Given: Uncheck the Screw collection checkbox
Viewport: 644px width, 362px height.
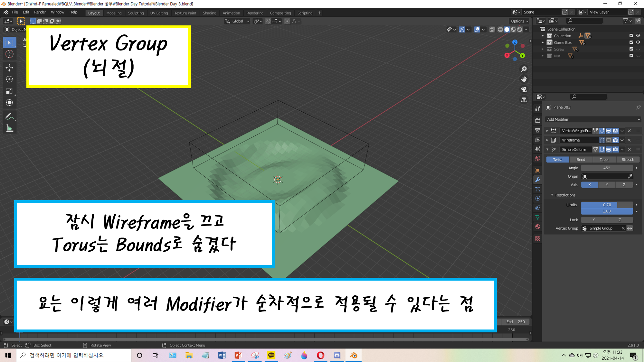Looking at the screenshot, I should pyautogui.click(x=631, y=49).
